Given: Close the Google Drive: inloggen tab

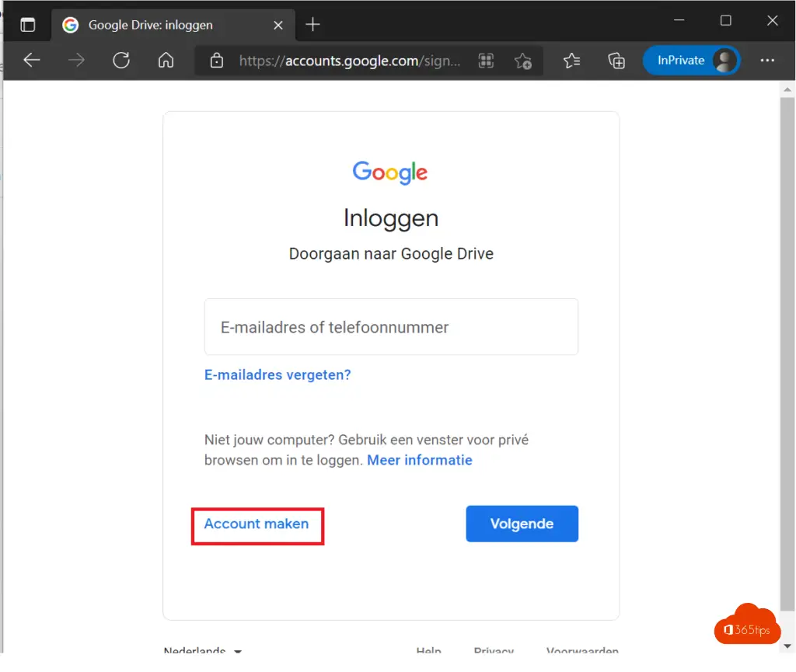Looking at the screenshot, I should pyautogui.click(x=276, y=24).
